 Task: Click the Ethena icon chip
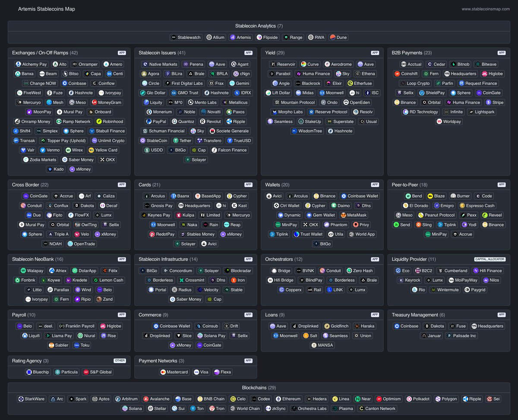[357, 74]
